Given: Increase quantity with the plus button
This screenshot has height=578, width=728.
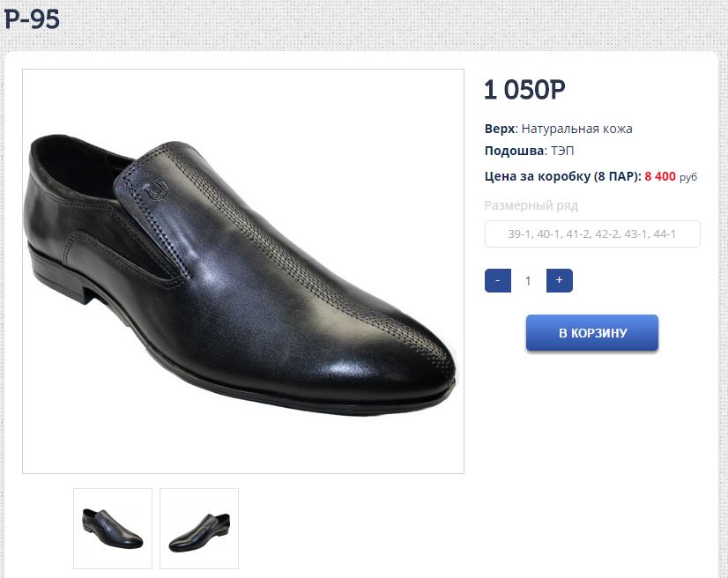Looking at the screenshot, I should 560,281.
